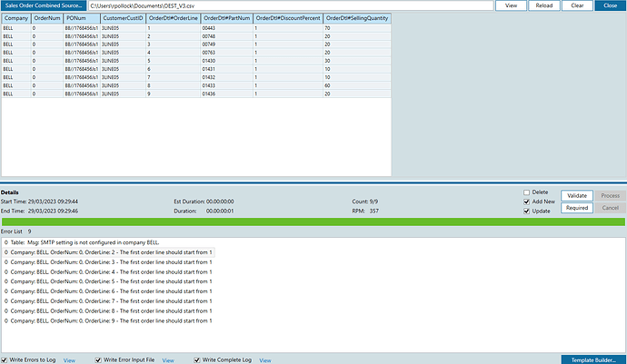Screen dimensions: 627x364
Task: Toggle the Update checkbox
Action: [527, 212]
